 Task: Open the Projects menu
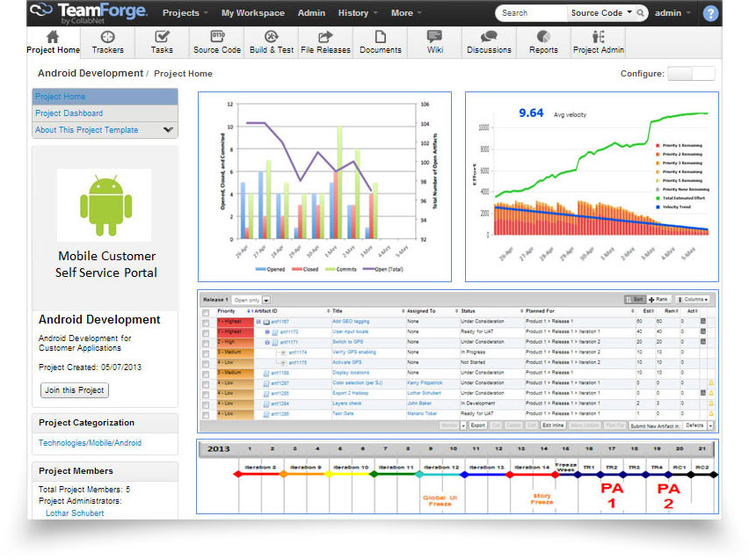point(185,13)
